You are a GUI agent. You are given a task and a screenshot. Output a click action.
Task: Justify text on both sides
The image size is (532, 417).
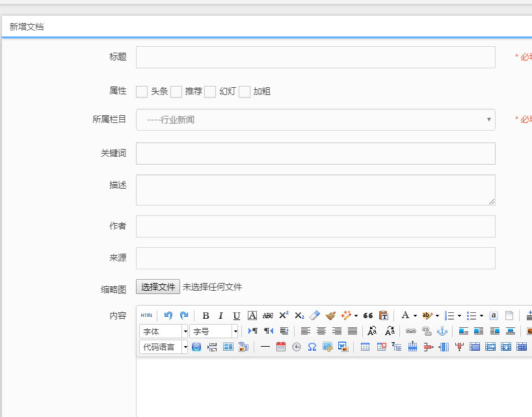pos(352,331)
